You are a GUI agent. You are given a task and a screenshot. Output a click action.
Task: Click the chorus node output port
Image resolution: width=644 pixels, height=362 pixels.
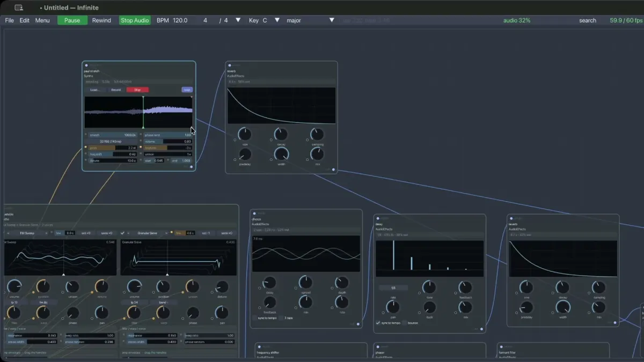click(358, 324)
